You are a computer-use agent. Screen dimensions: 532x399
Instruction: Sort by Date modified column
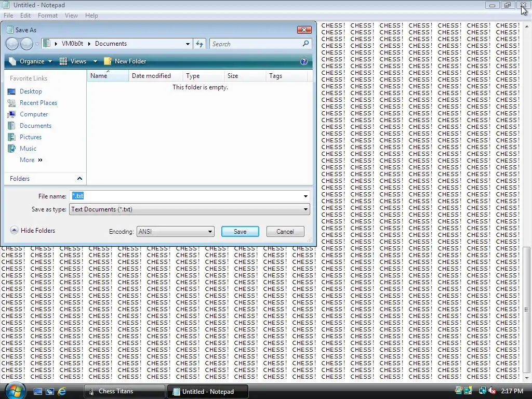coord(156,76)
